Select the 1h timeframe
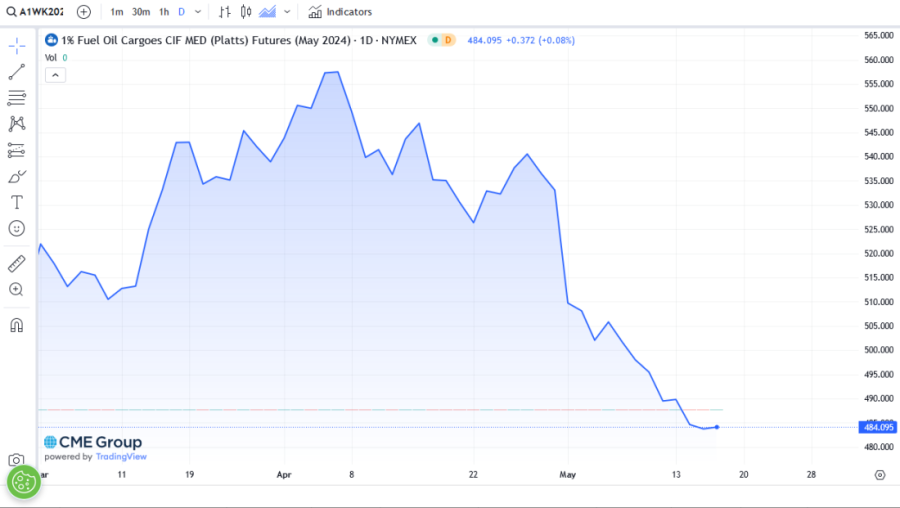This screenshot has height=508, width=900. click(164, 12)
